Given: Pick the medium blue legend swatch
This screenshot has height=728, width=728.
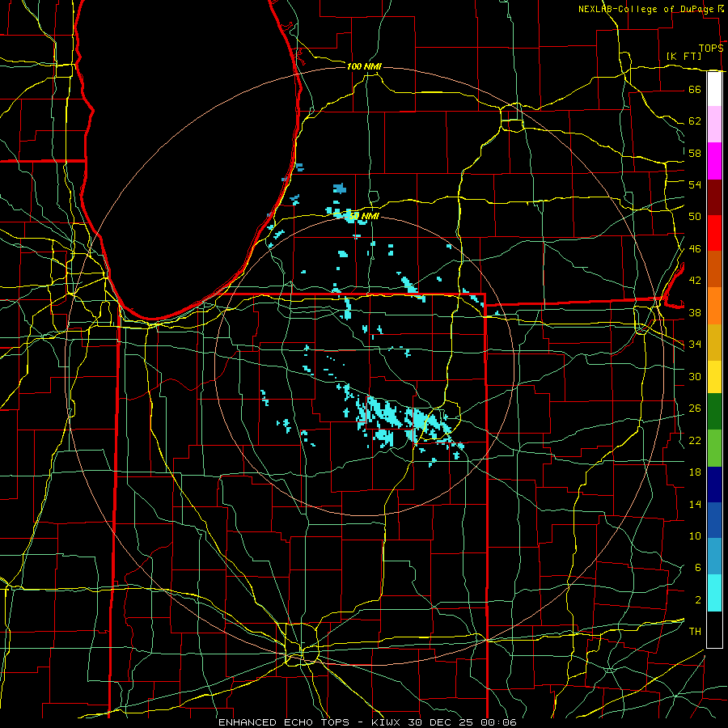Looking at the screenshot, I should [714, 520].
